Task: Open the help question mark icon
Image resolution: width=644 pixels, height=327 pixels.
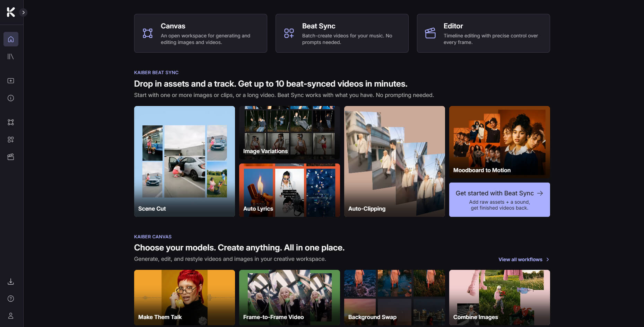Action: pyautogui.click(x=11, y=299)
